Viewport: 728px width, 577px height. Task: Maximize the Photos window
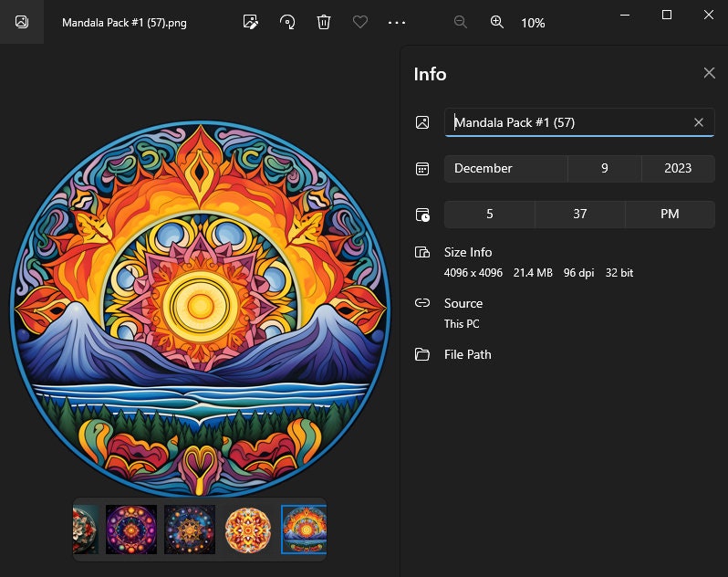pos(667,15)
